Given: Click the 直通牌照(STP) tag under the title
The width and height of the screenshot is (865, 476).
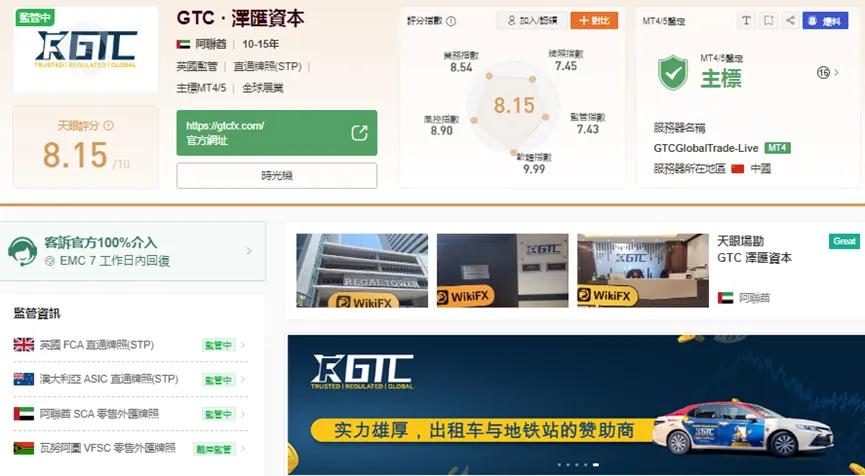Looking at the screenshot, I should click(x=268, y=67).
